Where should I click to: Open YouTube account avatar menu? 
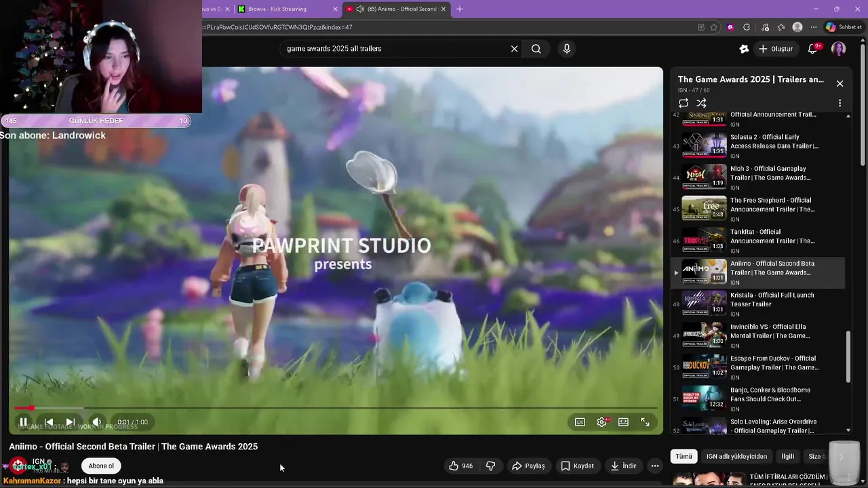point(839,49)
